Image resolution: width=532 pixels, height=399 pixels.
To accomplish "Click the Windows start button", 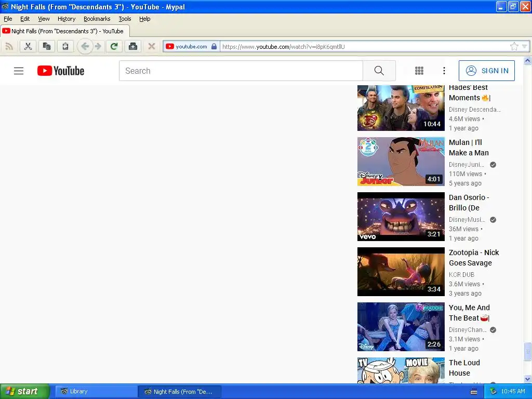I will tap(25, 391).
